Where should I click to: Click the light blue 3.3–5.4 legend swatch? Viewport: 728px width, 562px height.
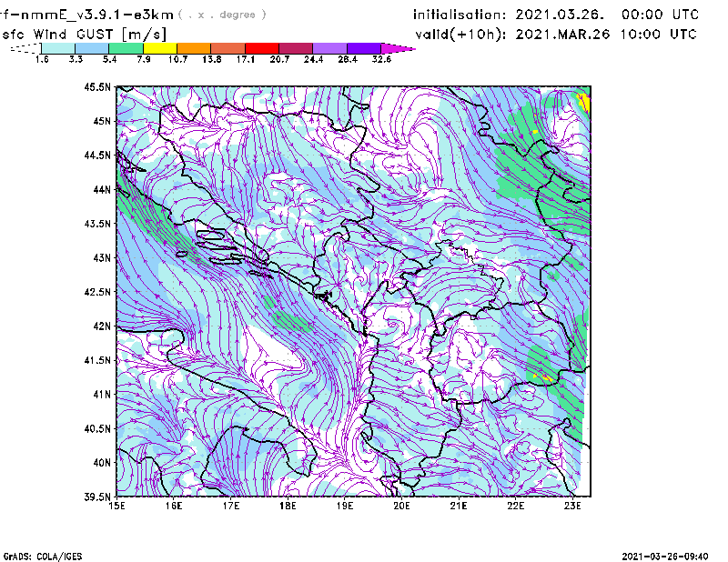(92, 48)
